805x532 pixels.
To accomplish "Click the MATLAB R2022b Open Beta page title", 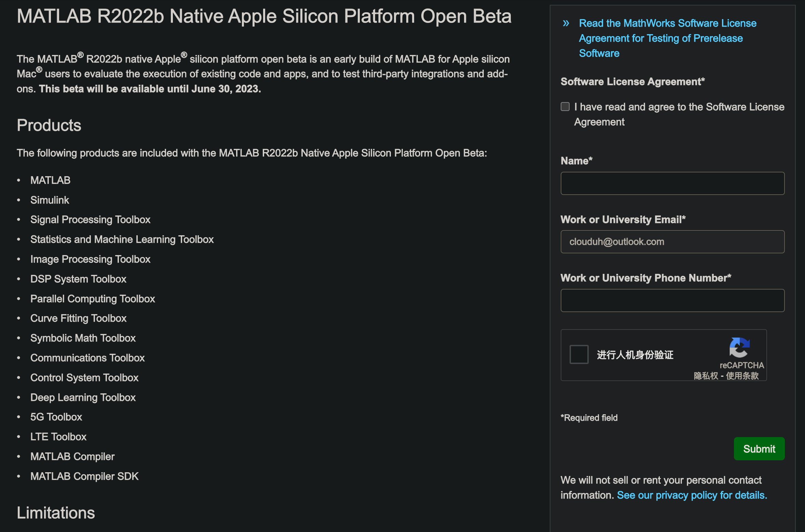I will tap(264, 16).
